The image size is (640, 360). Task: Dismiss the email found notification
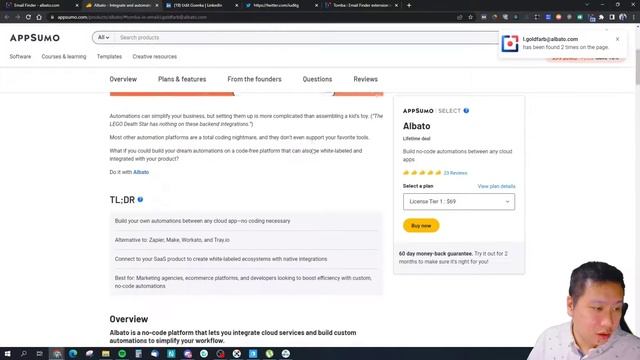click(617, 39)
